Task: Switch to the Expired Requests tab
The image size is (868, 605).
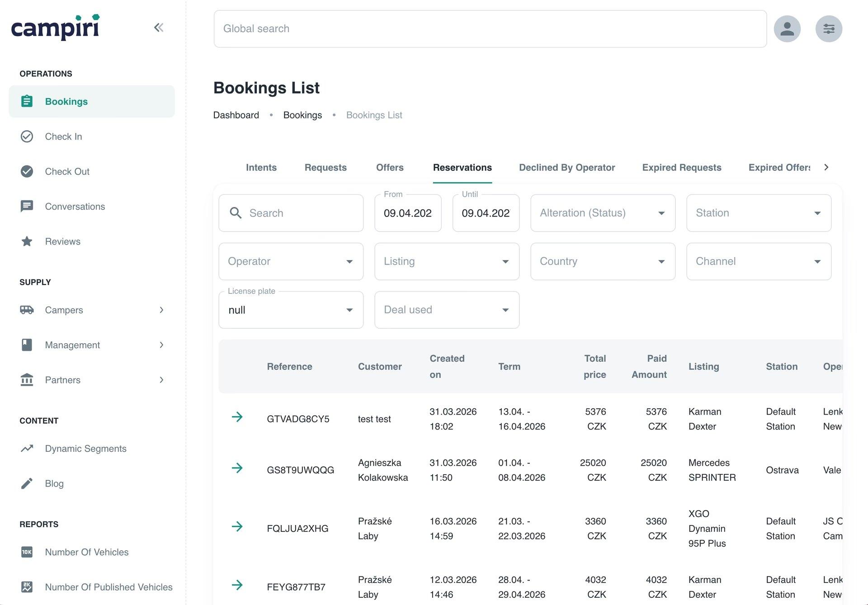Action: (682, 167)
